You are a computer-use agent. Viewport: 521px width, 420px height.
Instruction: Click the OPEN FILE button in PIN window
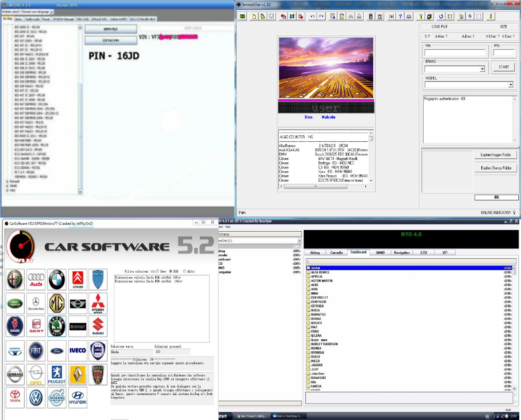coord(111,29)
